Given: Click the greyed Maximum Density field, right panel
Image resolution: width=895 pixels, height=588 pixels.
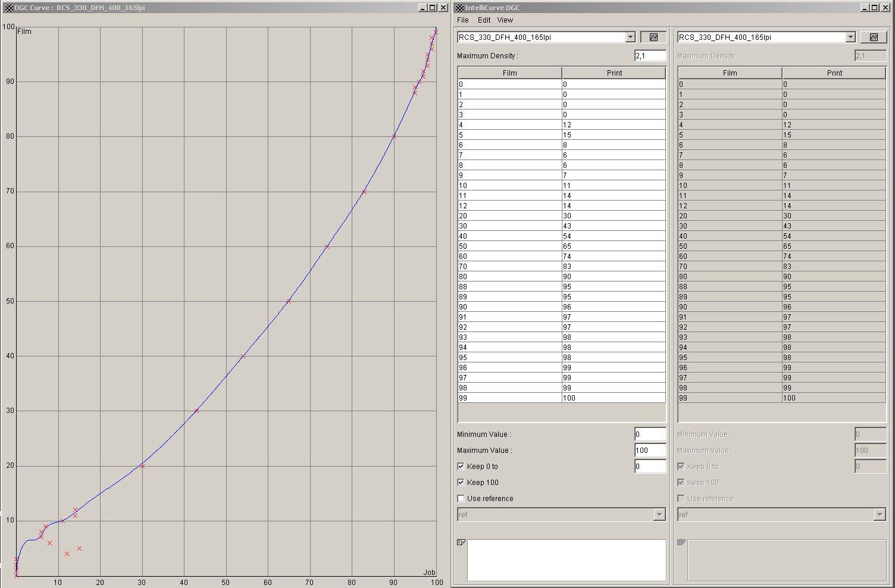Looking at the screenshot, I should [871, 55].
